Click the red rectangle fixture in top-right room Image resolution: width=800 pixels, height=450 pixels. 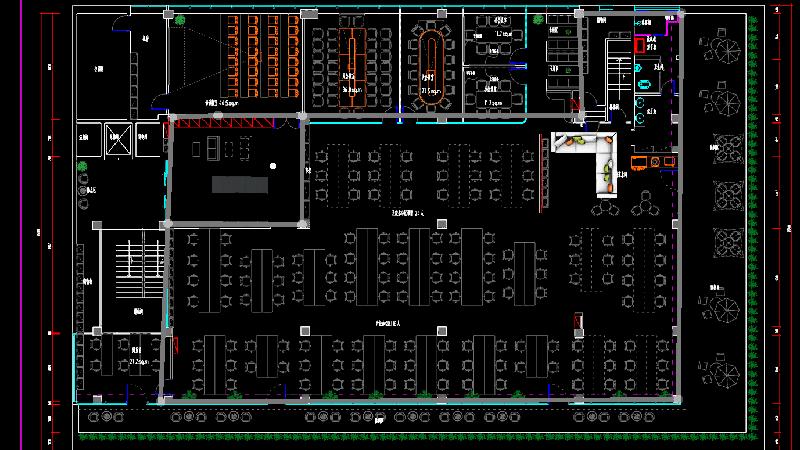tap(639, 45)
